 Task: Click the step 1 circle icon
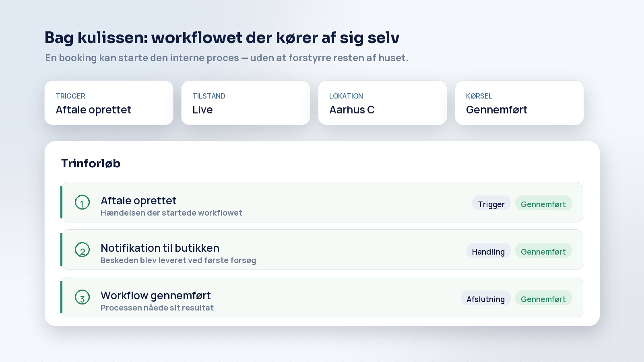pos(82,202)
